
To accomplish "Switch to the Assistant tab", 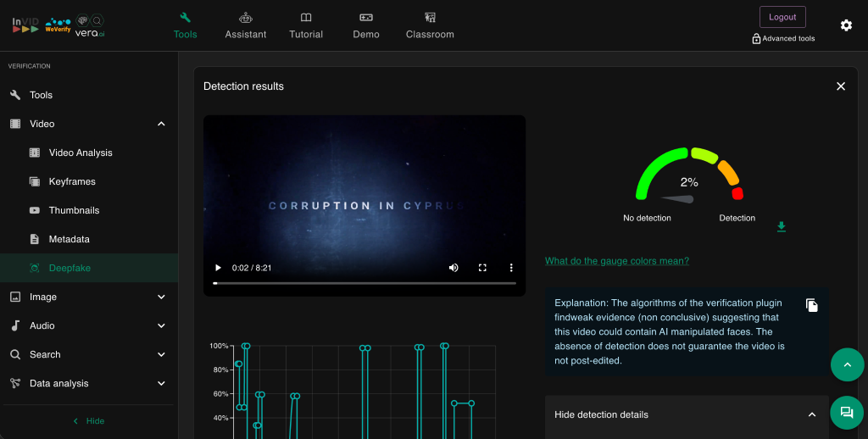I will point(246,25).
